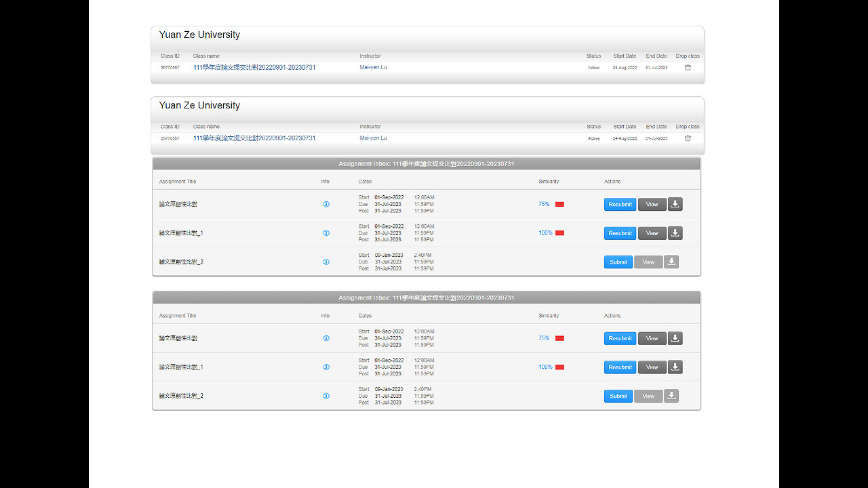View 論文原創性比對_1 submission in the upper inbox

(x=652, y=233)
